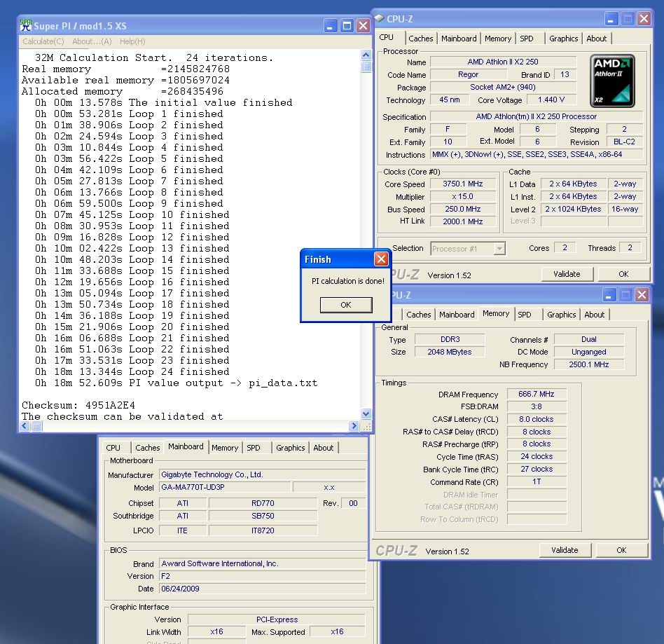Viewport: 664px width, 644px height.
Task: Open Graphics tab in top CPU-Z window
Action: [563, 39]
